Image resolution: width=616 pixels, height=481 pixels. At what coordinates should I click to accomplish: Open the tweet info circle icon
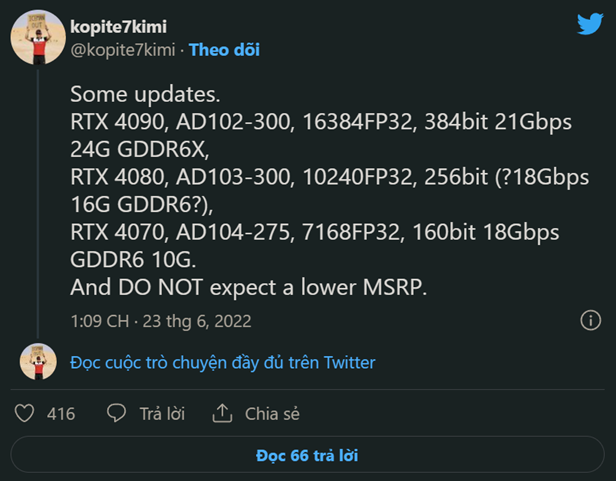pos(590,321)
